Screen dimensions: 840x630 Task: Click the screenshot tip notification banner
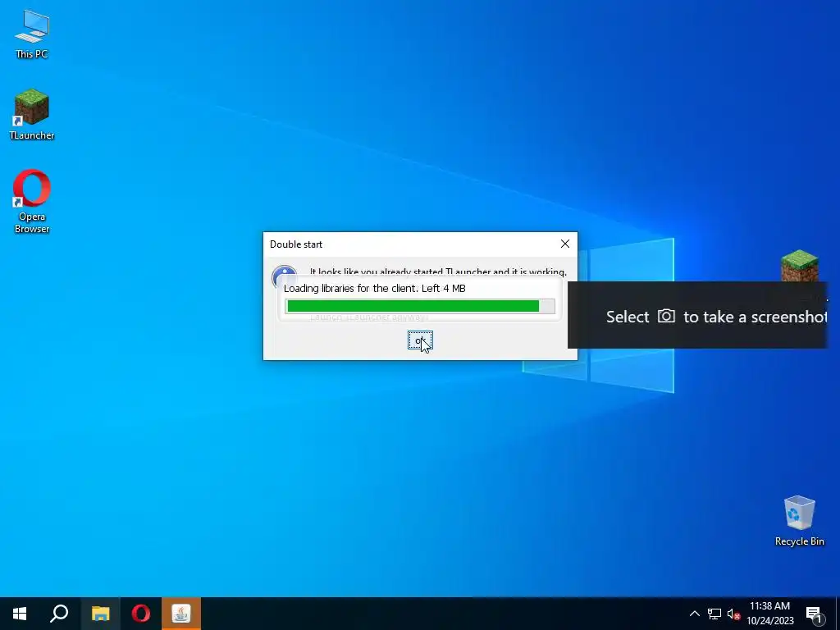pyautogui.click(x=697, y=316)
